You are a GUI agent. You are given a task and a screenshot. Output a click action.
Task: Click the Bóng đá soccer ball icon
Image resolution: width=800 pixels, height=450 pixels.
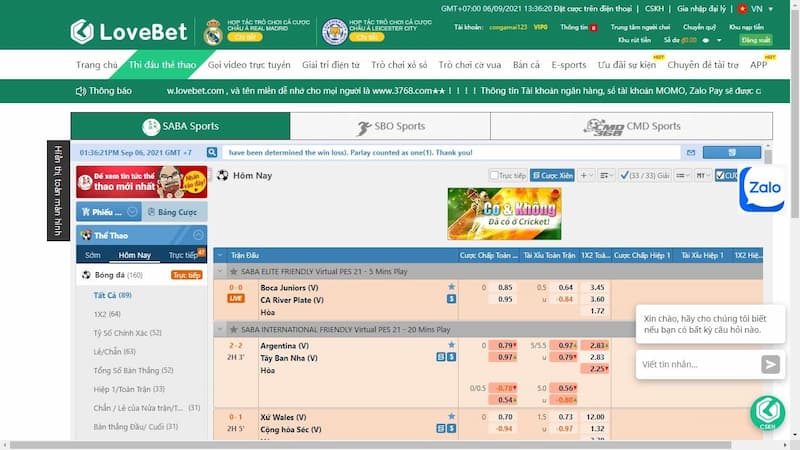(x=86, y=275)
